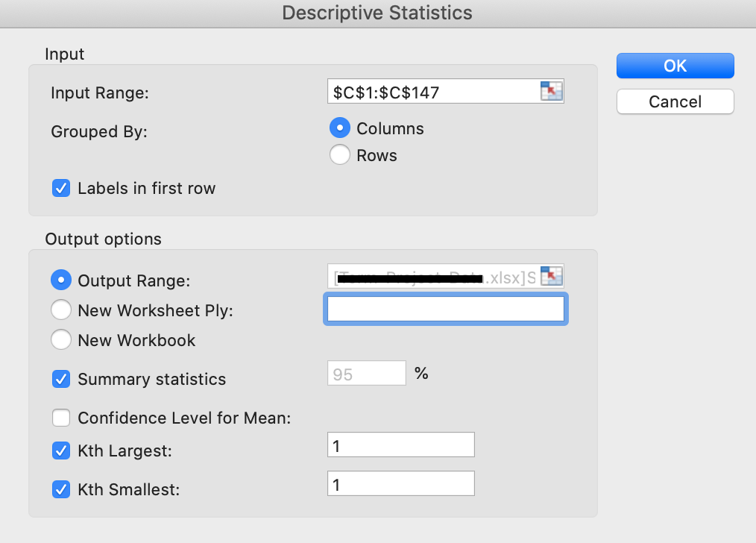Click the Kth Largest value field

click(x=400, y=445)
